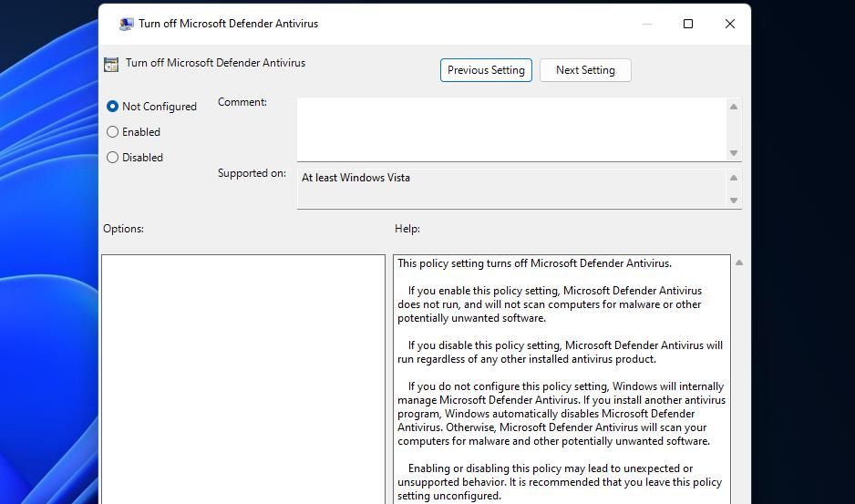The image size is (855, 504).
Task: Close the Turn off Microsoft Defender Antivirus window
Action: point(729,24)
